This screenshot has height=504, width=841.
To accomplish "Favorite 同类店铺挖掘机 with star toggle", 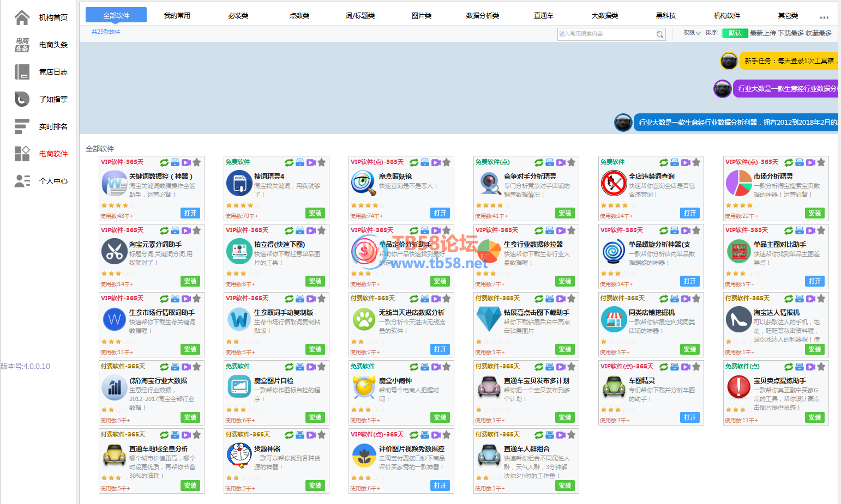I will pos(696,299).
